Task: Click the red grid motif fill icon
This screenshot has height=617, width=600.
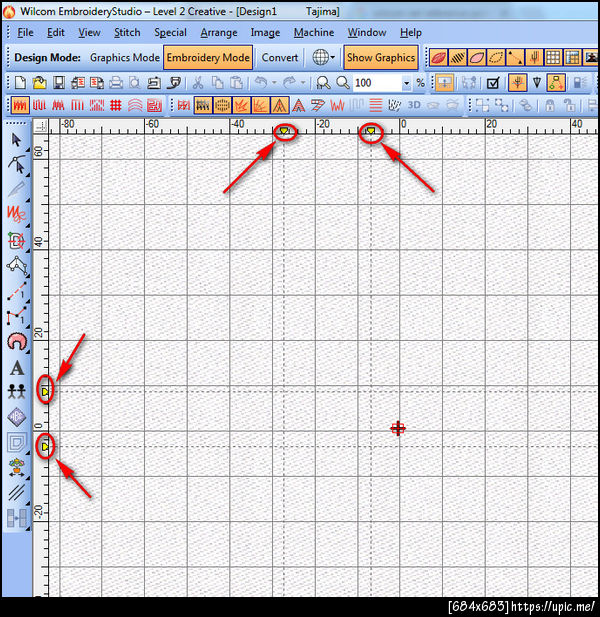Action: [x=116, y=105]
